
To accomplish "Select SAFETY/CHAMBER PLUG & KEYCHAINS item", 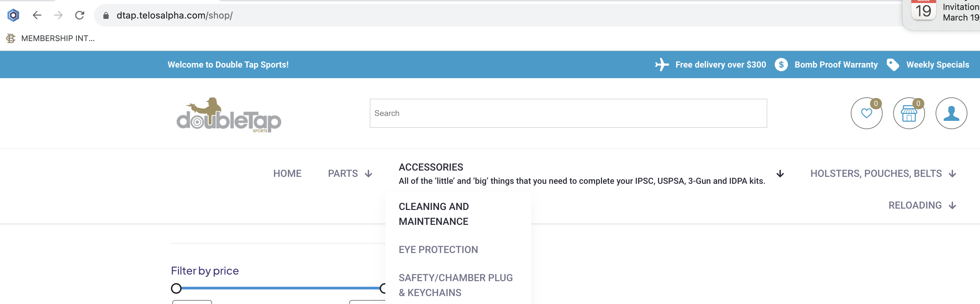I will click(456, 285).
